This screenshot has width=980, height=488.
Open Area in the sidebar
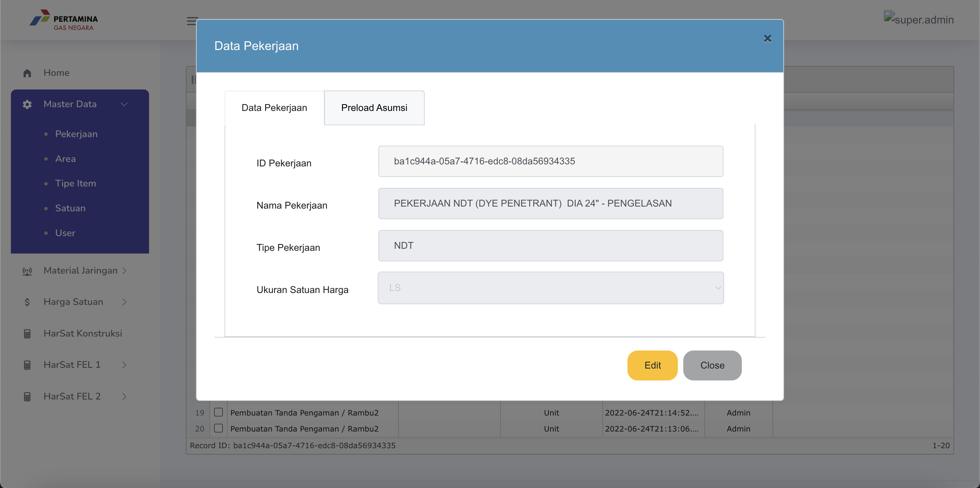[65, 159]
